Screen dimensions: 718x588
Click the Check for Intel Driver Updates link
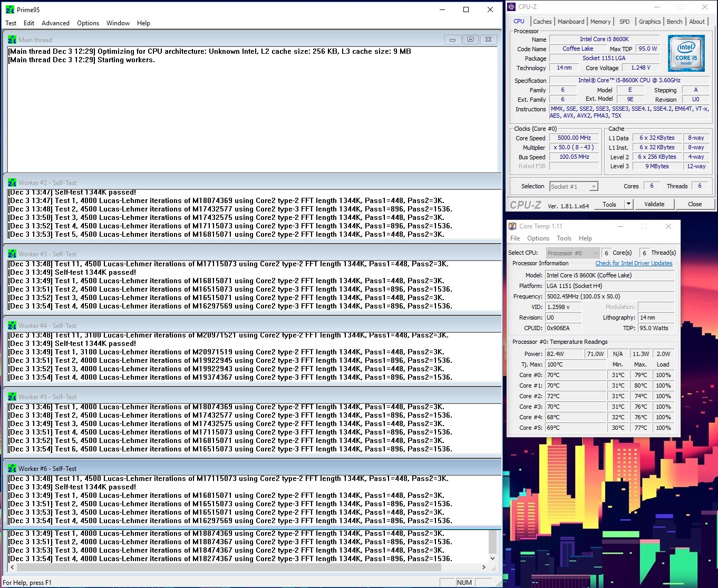click(x=634, y=263)
